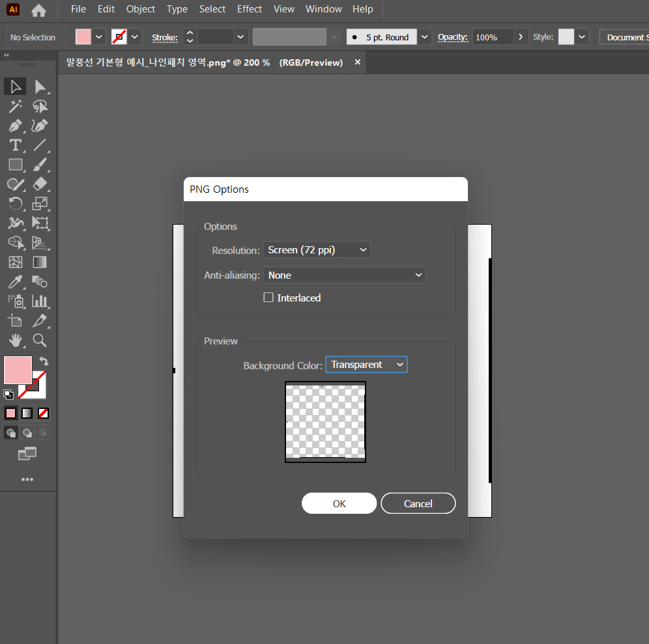Open the Object menu

pos(141,9)
